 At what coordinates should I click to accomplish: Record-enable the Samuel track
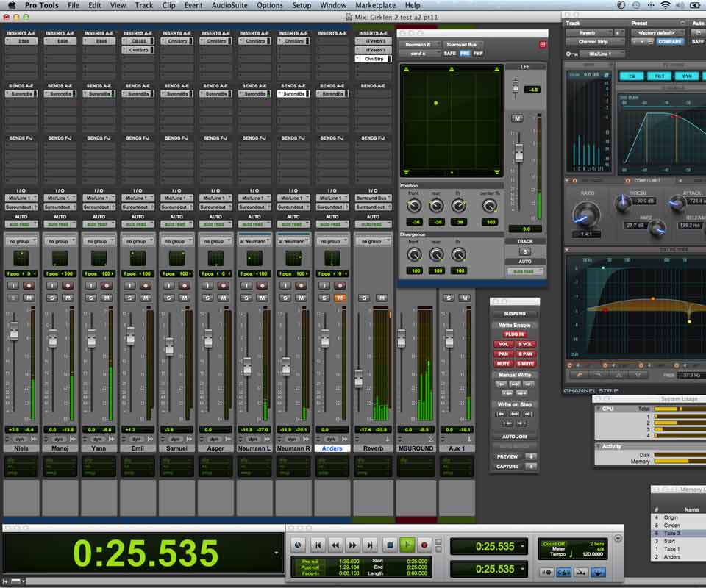coord(185,286)
